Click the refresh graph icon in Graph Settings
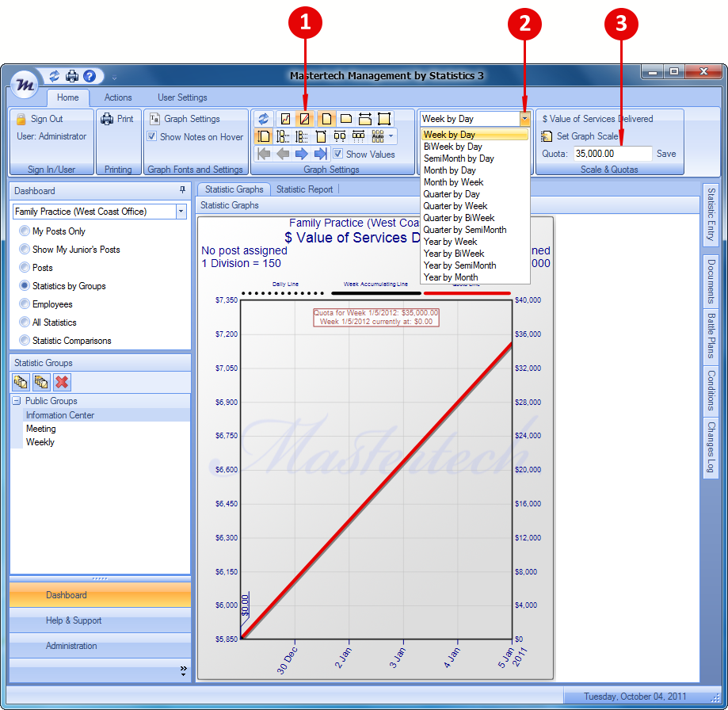This screenshot has height=710, width=728. coord(264,118)
